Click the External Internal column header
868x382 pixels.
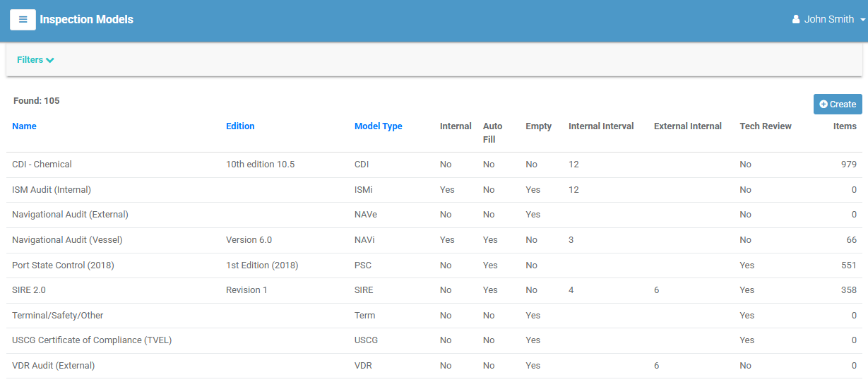pyautogui.click(x=688, y=126)
